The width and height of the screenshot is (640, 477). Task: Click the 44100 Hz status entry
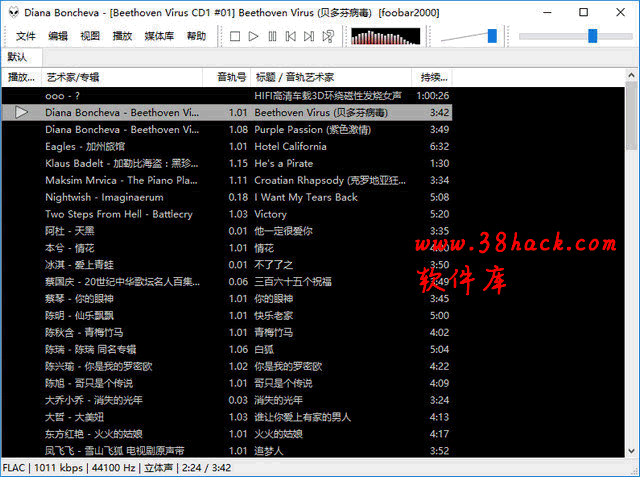(113, 468)
